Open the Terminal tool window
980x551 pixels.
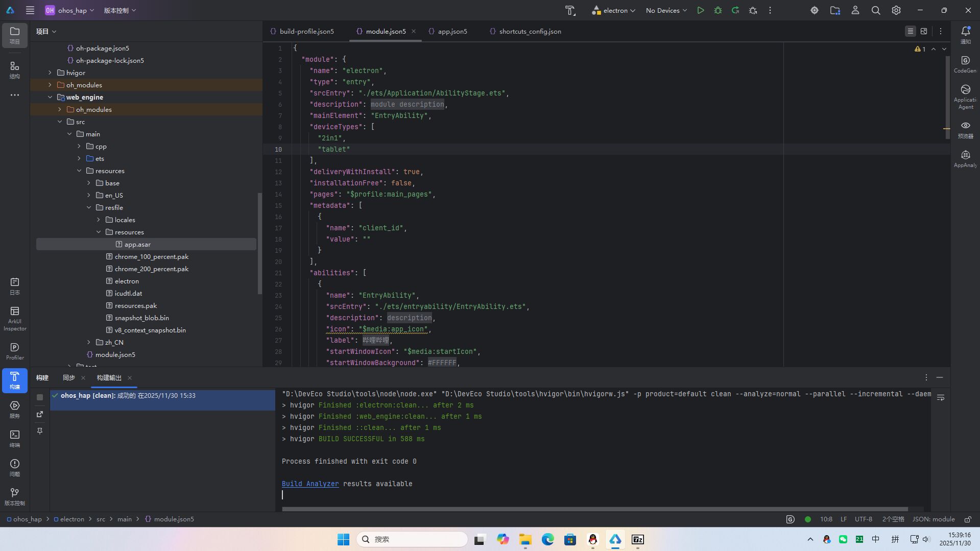tap(15, 438)
